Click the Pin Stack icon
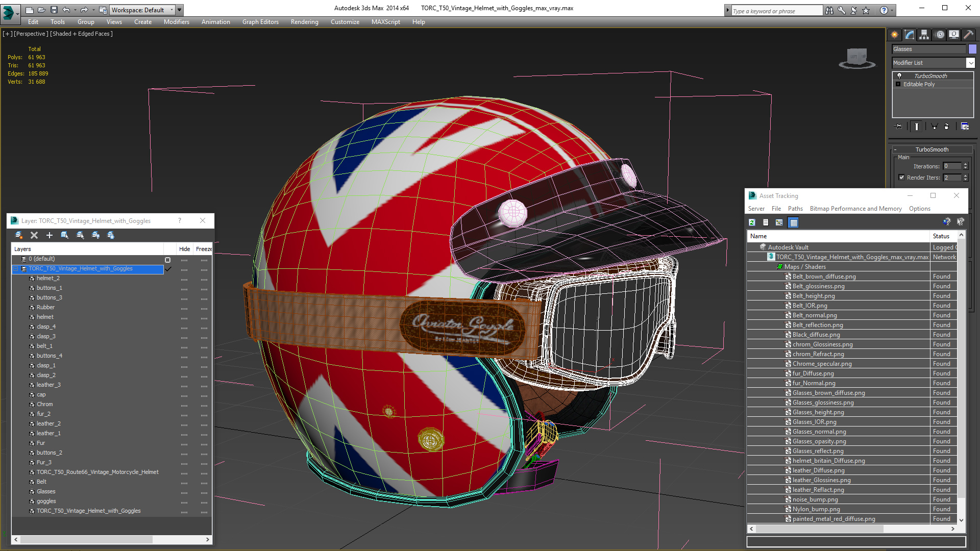 pyautogui.click(x=899, y=127)
